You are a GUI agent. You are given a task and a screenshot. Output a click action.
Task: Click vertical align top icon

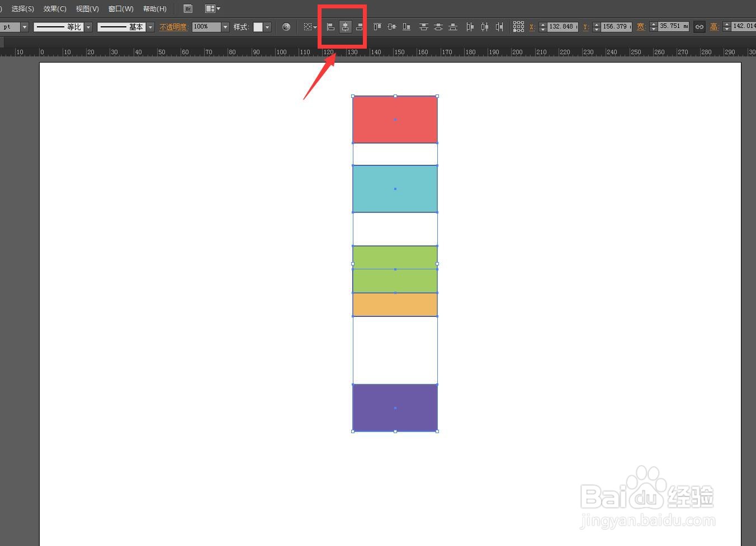377,27
